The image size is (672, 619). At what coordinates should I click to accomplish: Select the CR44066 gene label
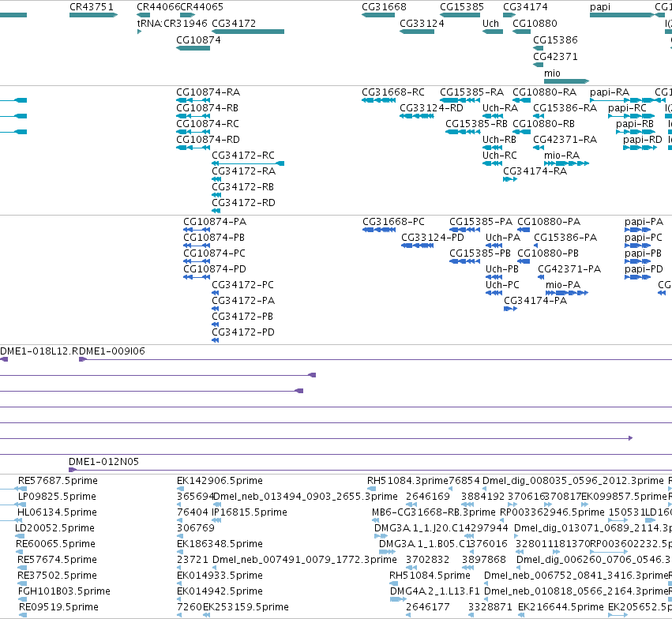[x=159, y=7]
